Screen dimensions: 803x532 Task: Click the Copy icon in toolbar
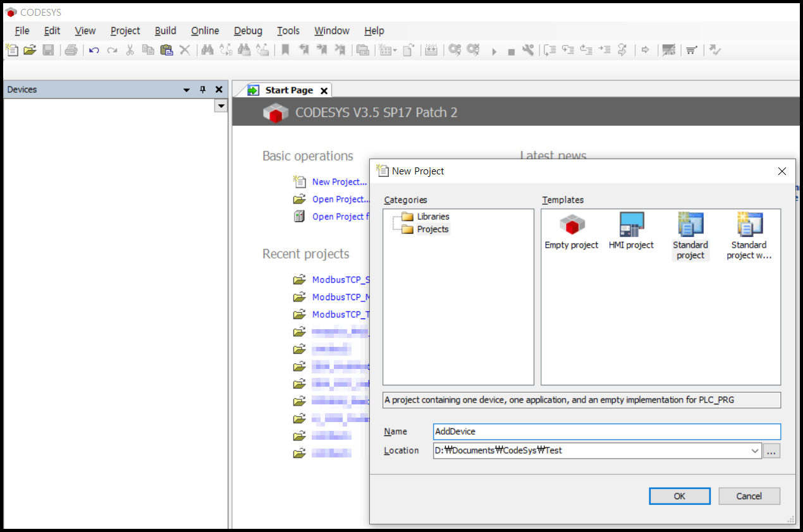[148, 50]
